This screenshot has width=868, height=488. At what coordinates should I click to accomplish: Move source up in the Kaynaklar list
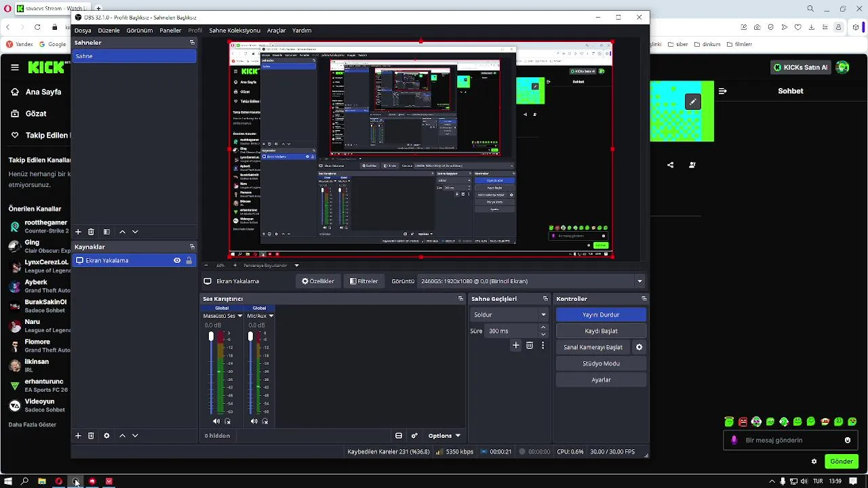(122, 436)
